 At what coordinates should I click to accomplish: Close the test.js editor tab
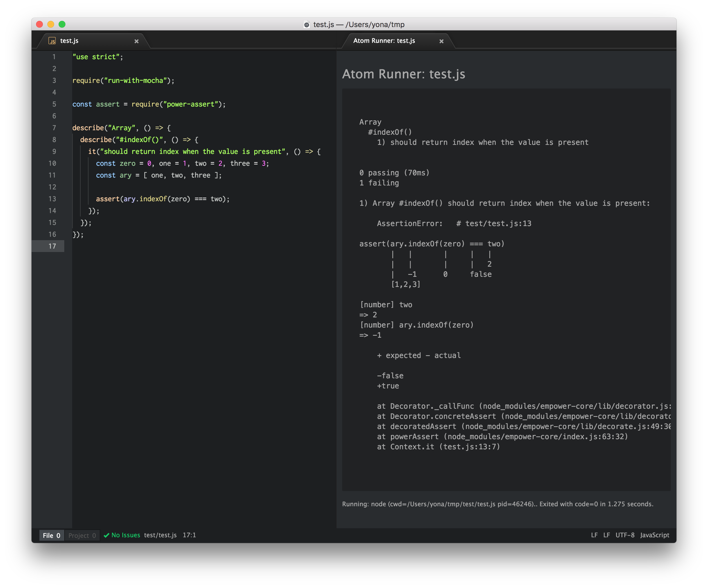pos(136,41)
